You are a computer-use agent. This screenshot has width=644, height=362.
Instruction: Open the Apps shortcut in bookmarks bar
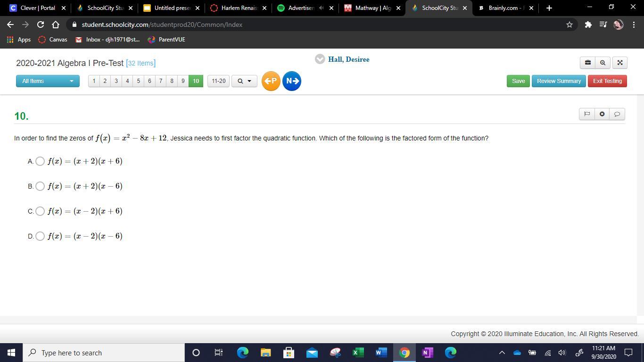(x=19, y=40)
